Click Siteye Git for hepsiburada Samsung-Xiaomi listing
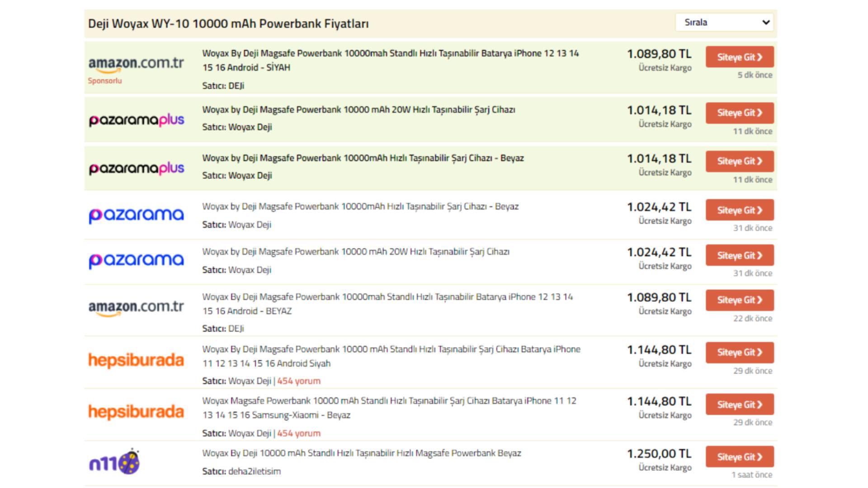The width and height of the screenshot is (868, 488). tap(740, 404)
